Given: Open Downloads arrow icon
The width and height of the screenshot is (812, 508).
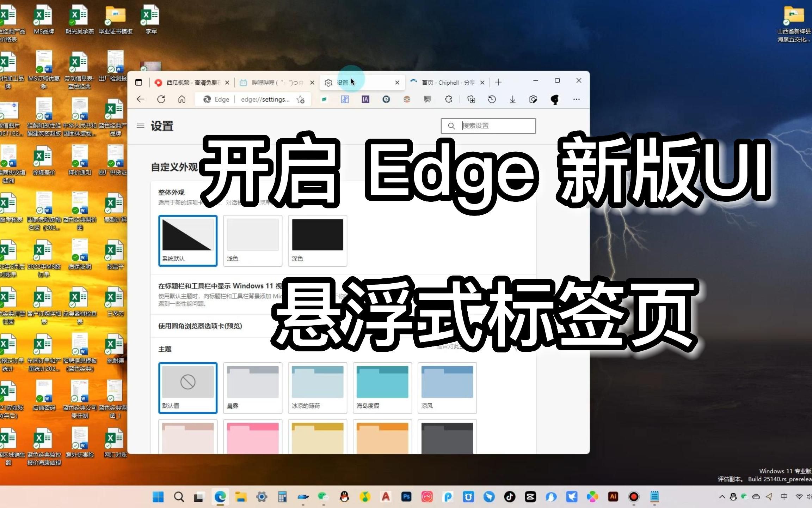Looking at the screenshot, I should tap(512, 99).
